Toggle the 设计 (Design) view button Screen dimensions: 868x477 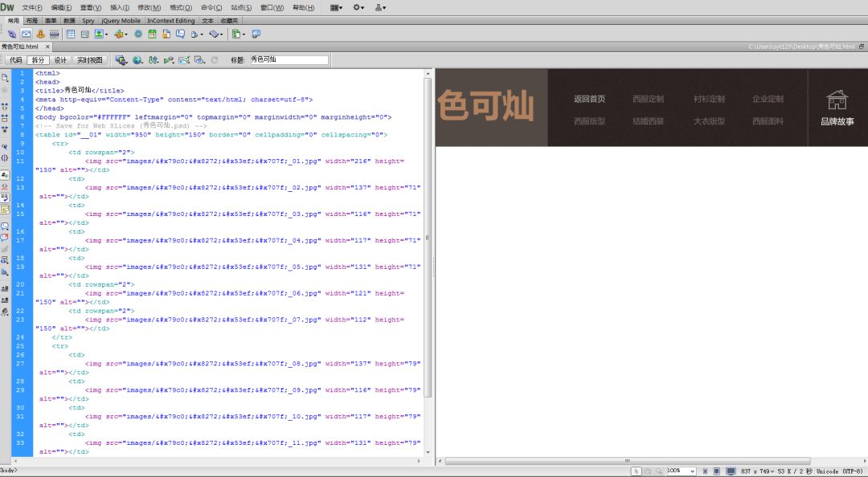tap(60, 60)
